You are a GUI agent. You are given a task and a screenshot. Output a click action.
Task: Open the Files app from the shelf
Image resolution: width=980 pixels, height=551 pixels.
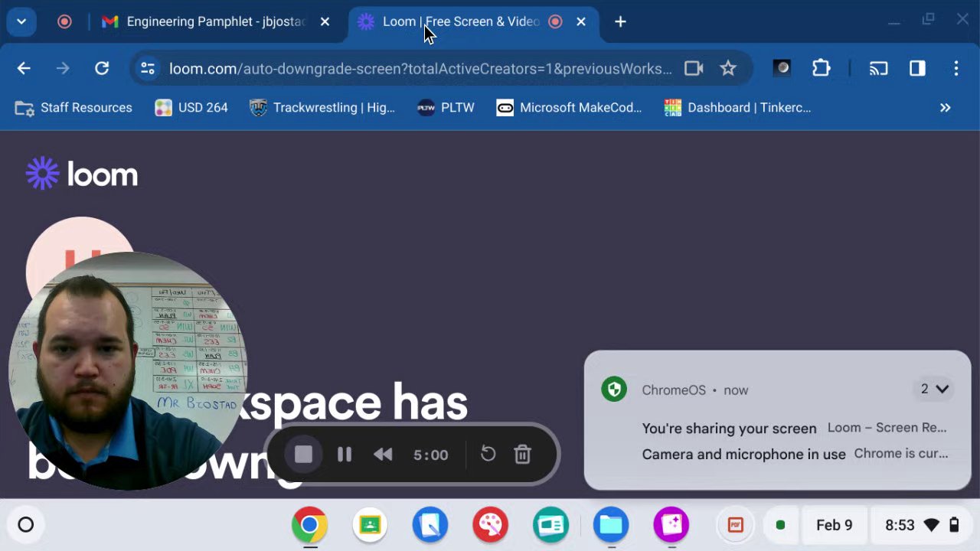coord(611,525)
